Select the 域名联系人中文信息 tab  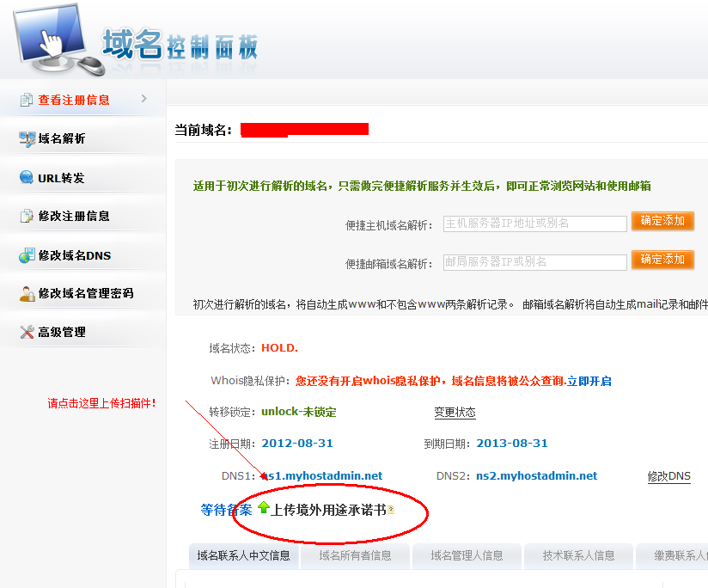coord(243,555)
